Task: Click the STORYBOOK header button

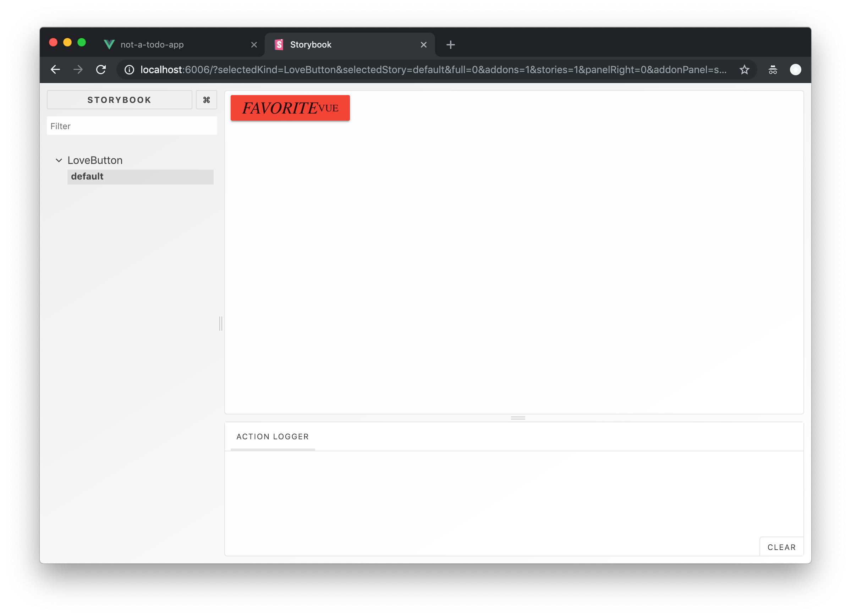Action: [119, 100]
